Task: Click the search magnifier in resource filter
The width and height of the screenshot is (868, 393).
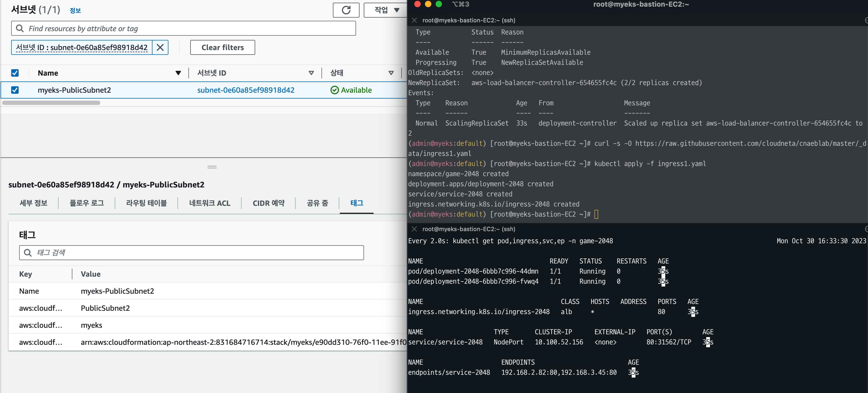Action: 20,28
